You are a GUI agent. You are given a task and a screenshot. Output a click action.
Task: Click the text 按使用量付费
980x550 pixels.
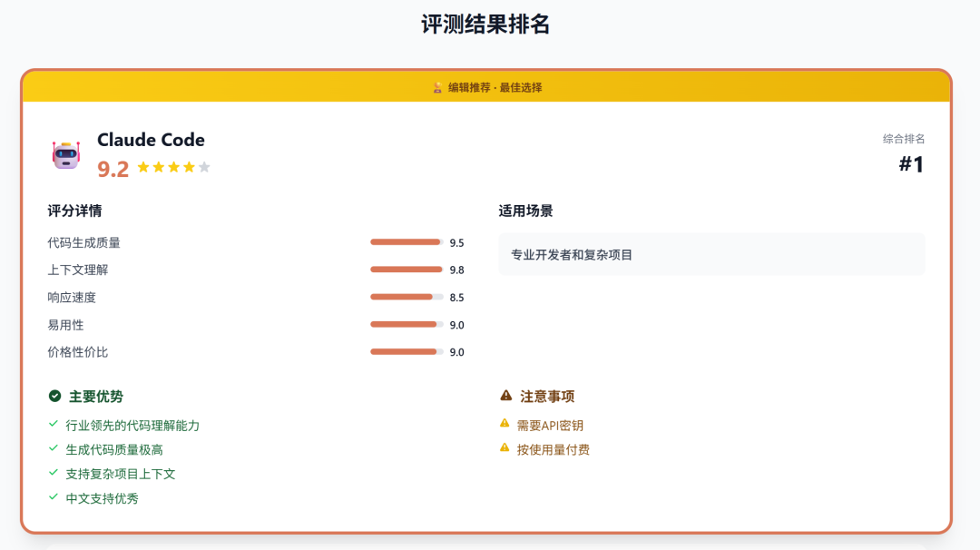(x=554, y=450)
